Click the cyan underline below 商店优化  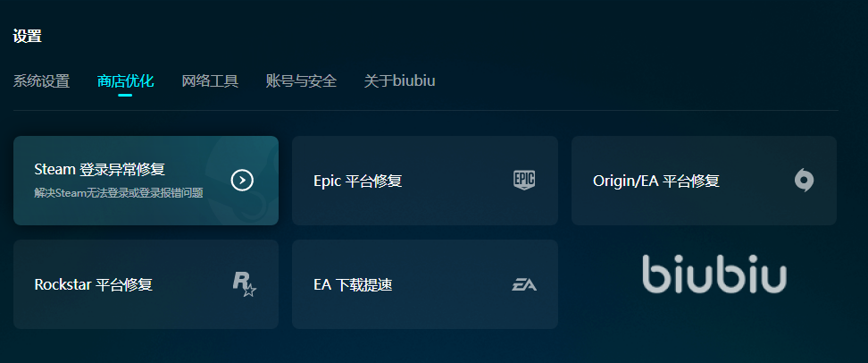coord(125,95)
